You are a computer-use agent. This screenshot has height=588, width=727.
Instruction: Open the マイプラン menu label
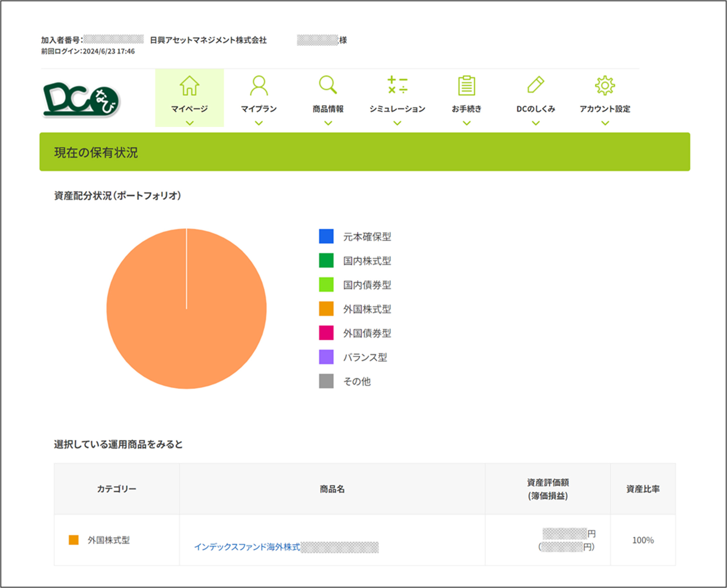[x=259, y=109]
